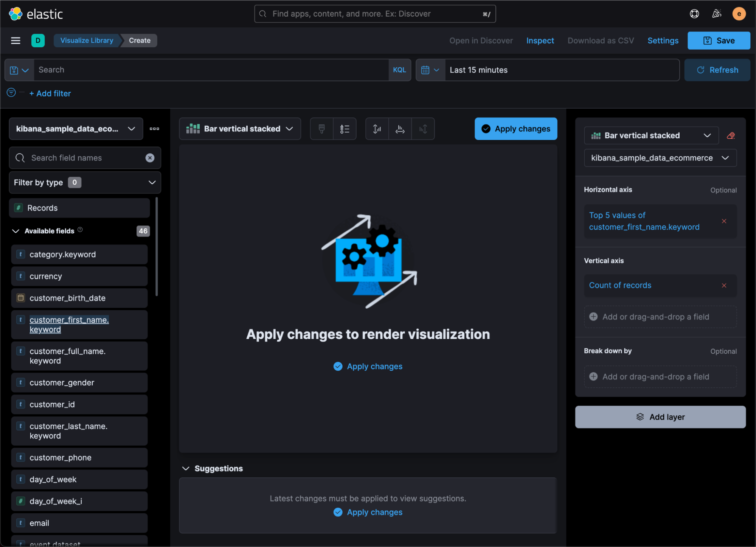This screenshot has width=756, height=547.
Task: Go to Visualize Library breadcrumb
Action: (87, 40)
